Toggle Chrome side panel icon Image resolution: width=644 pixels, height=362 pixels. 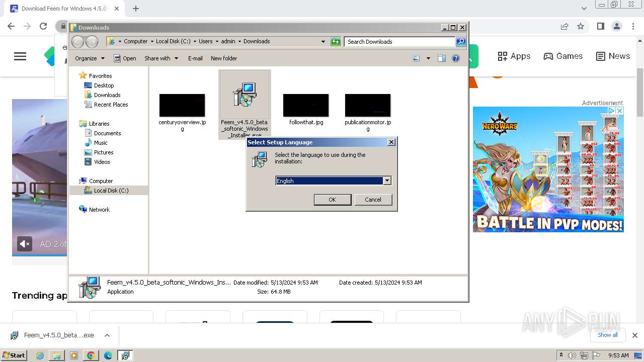pyautogui.click(x=600, y=26)
